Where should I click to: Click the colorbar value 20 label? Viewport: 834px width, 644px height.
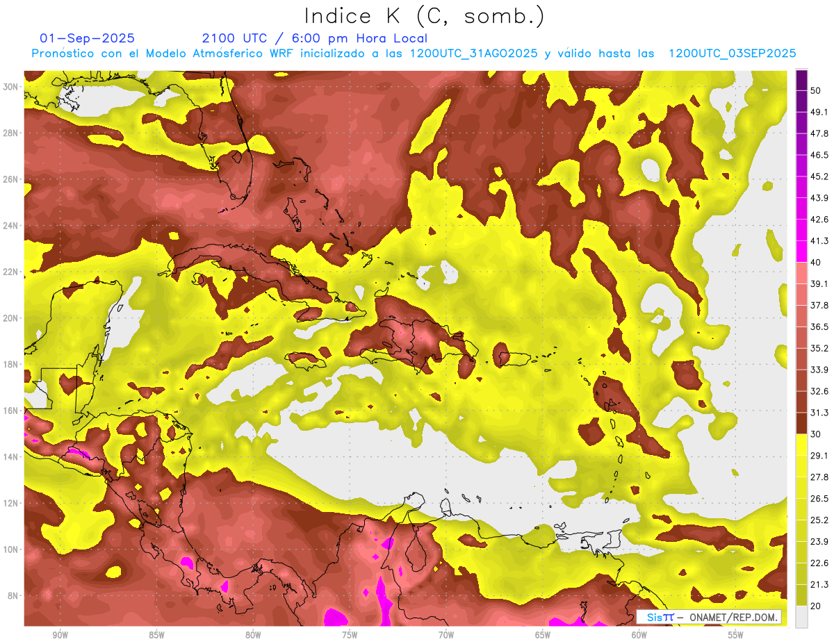pos(816,606)
